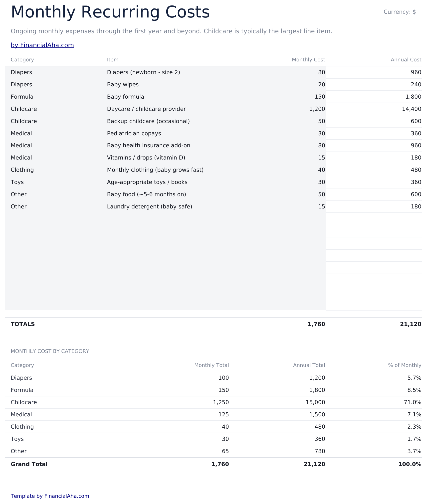Select 'Daycare / childcare provider' cell

pos(146,109)
